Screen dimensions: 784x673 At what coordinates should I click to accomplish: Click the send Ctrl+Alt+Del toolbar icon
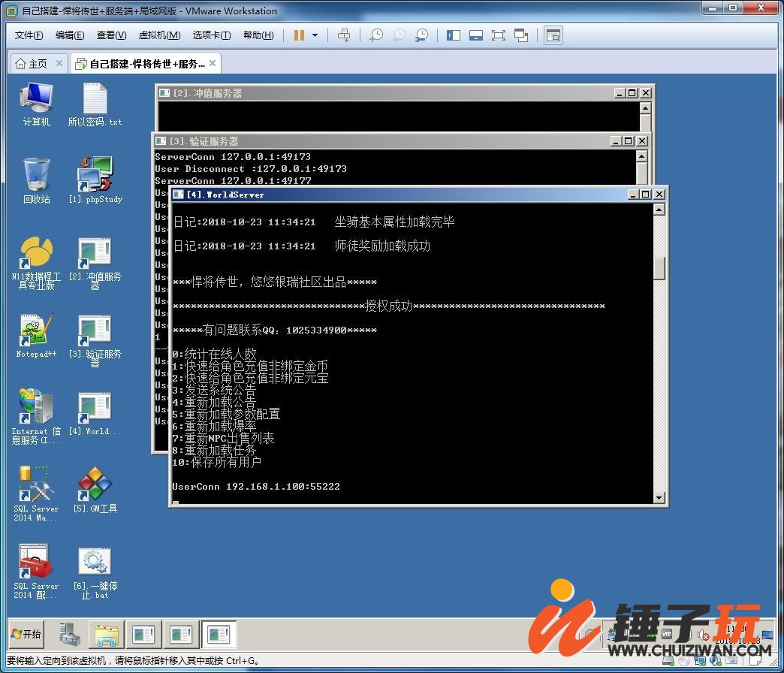344,35
